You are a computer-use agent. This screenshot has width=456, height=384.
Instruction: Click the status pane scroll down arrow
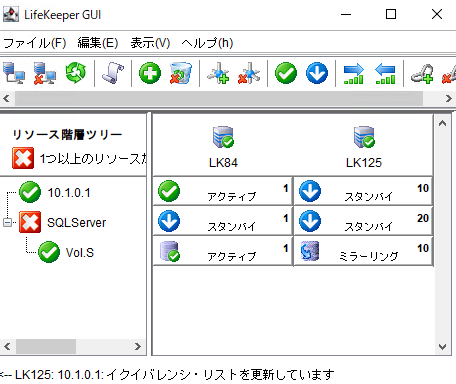[x=442, y=347]
